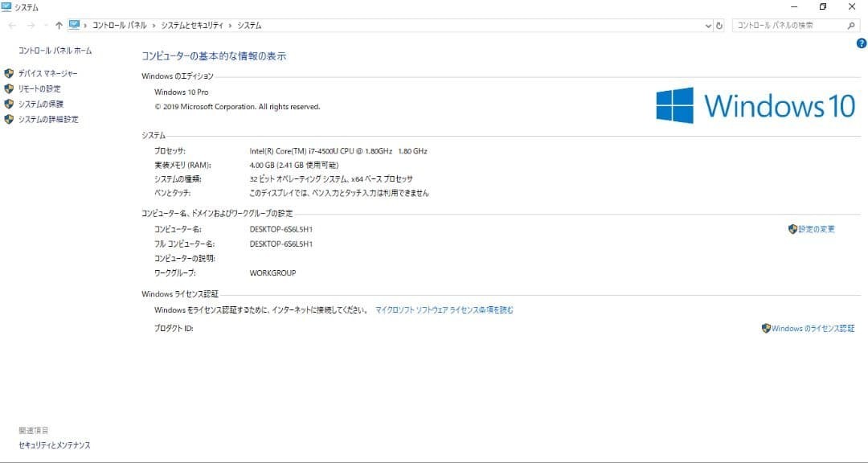868x463 pixels.
Task: Open コントロール パネル ホーム link
Action: [55, 51]
